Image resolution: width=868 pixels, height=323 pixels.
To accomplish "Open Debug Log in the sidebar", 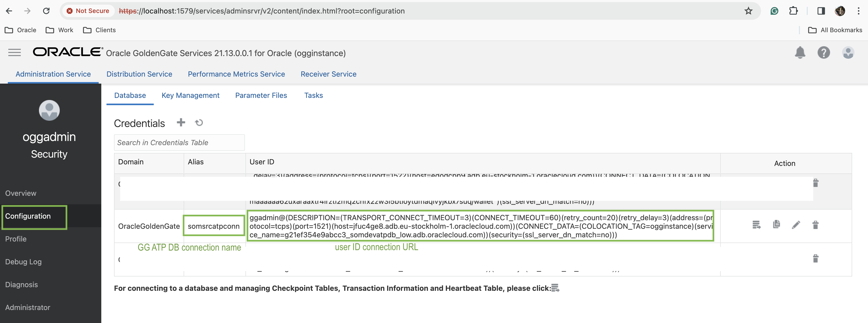I will tap(23, 262).
